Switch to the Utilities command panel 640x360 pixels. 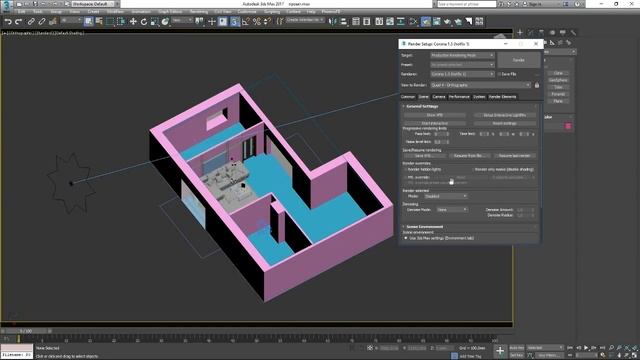coord(573,32)
